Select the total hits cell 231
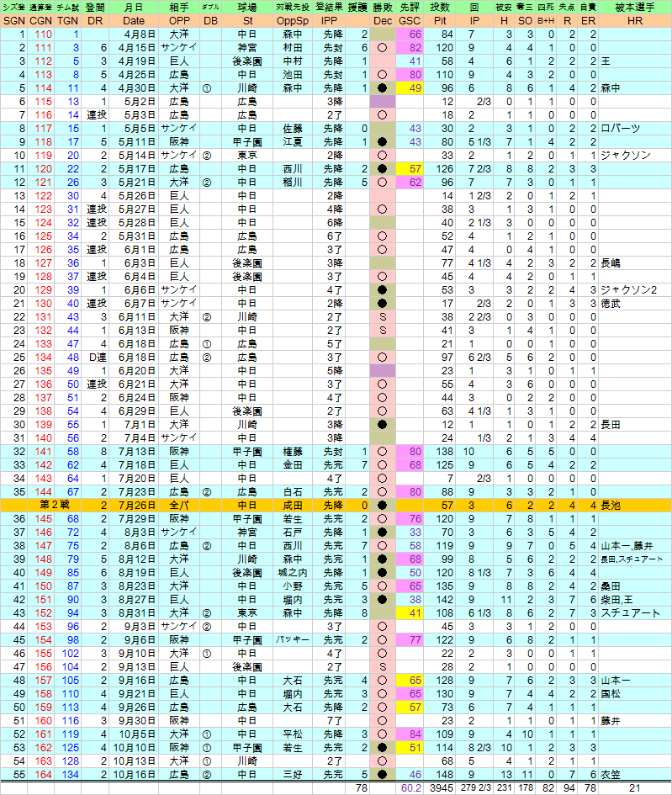This screenshot has height=795, width=672. pos(505,788)
